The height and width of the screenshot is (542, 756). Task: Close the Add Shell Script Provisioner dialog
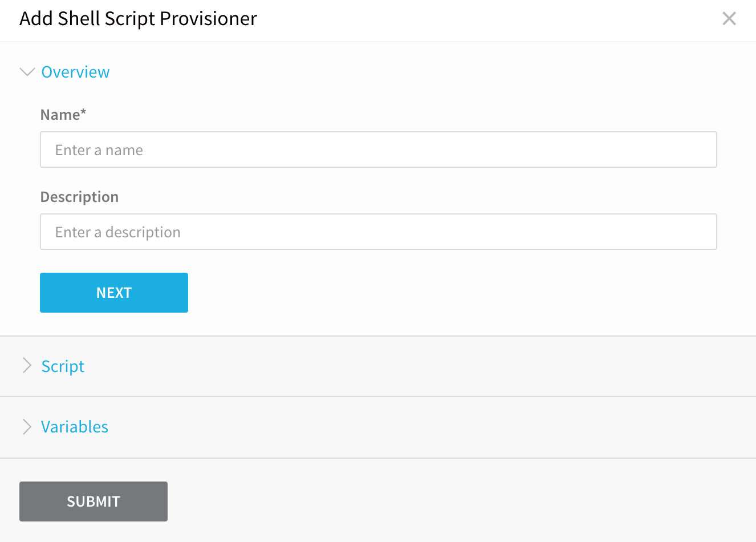click(729, 18)
